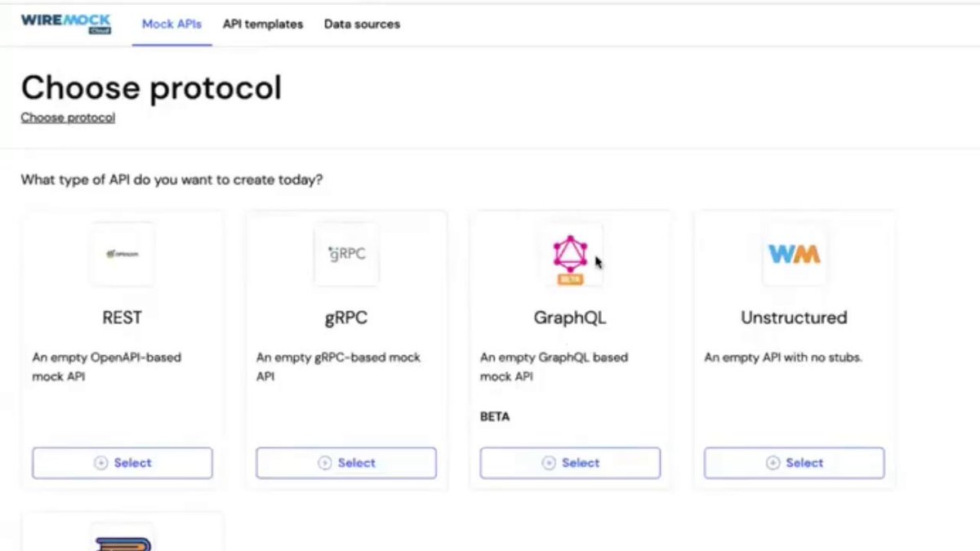Select the GraphQL protocol
Viewport: 980px width, 551px height.
pos(570,463)
